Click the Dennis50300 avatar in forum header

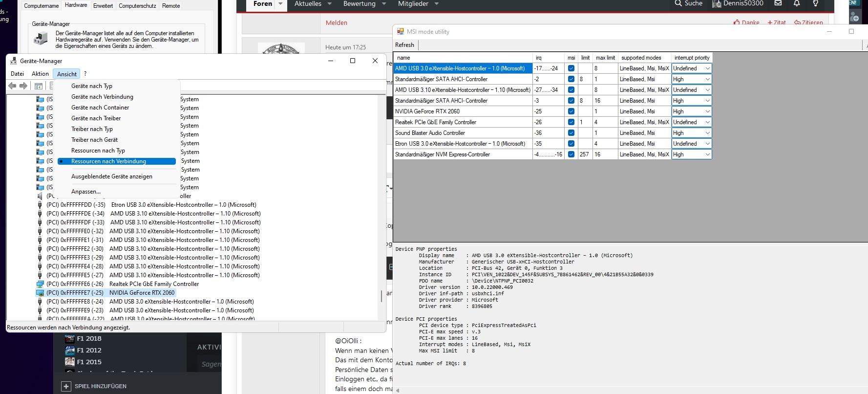coord(717,4)
